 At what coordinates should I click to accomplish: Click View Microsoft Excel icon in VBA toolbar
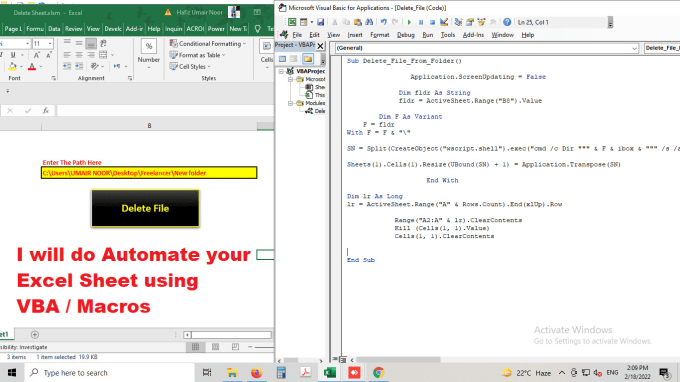[x=292, y=22]
